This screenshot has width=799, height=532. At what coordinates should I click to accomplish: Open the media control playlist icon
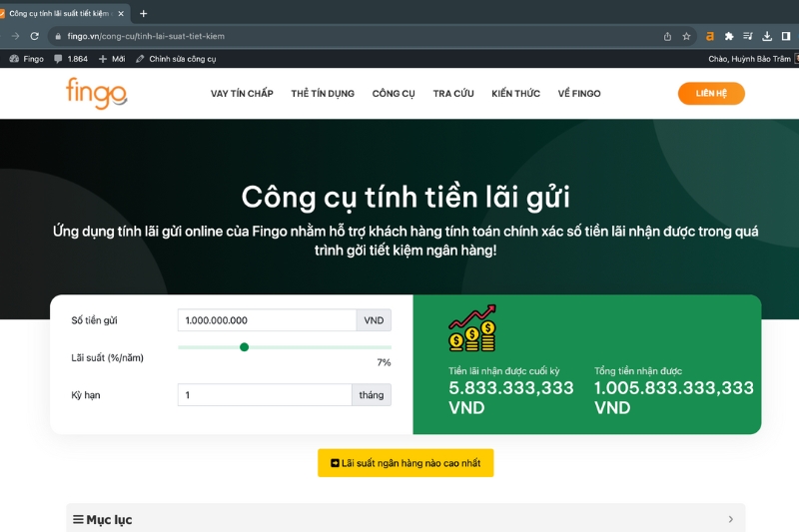tap(747, 36)
